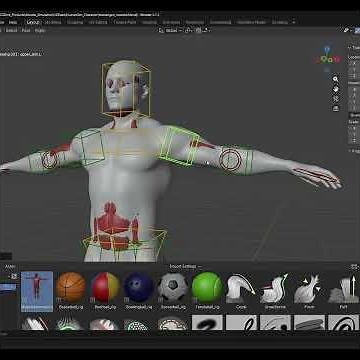Open the Texture Paint workspace tab

tap(125, 22)
